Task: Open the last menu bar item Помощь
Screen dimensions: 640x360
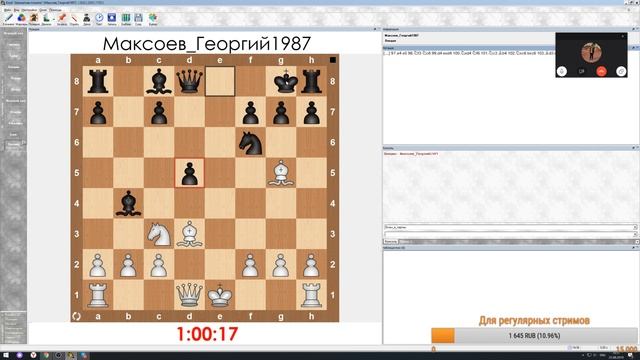Action: pos(56,9)
